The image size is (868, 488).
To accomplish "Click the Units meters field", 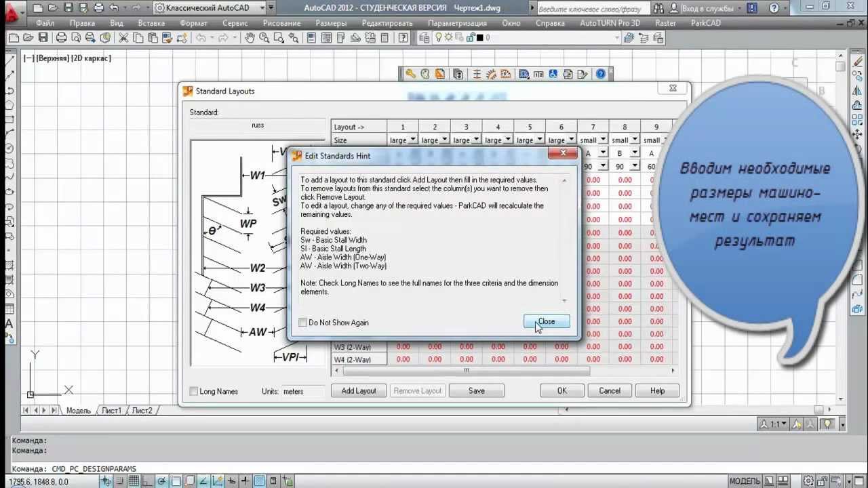I will click(x=302, y=391).
